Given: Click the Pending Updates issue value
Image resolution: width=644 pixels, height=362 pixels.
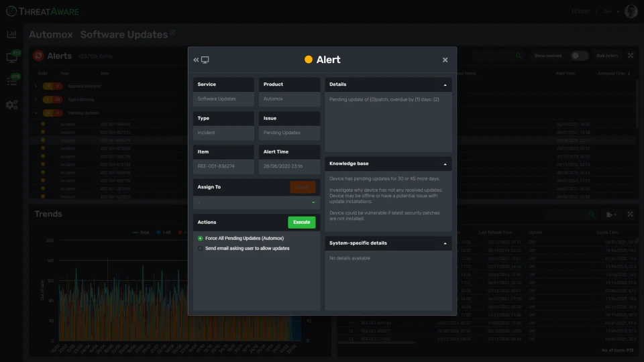Looking at the screenshot, I should [282, 133].
